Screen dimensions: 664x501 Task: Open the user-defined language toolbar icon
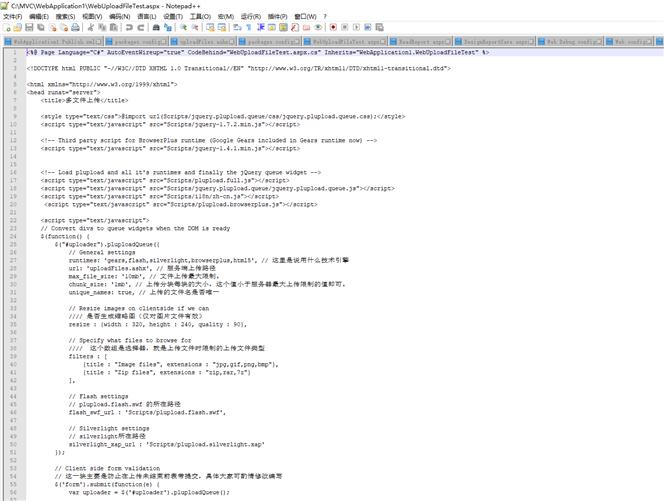[272, 28]
